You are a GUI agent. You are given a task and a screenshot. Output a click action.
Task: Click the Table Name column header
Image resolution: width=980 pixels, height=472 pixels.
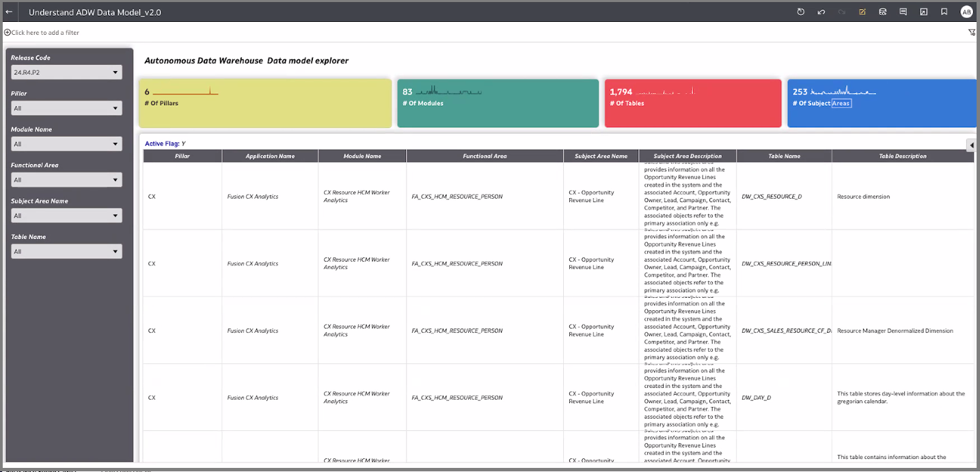(785, 156)
